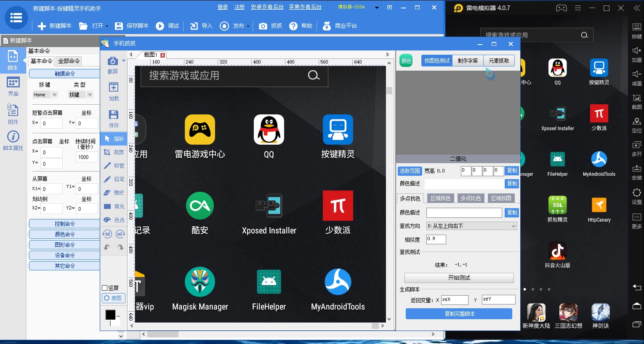Open the 登录 login link
Screen dimensions: 644x344
(x=223, y=7)
